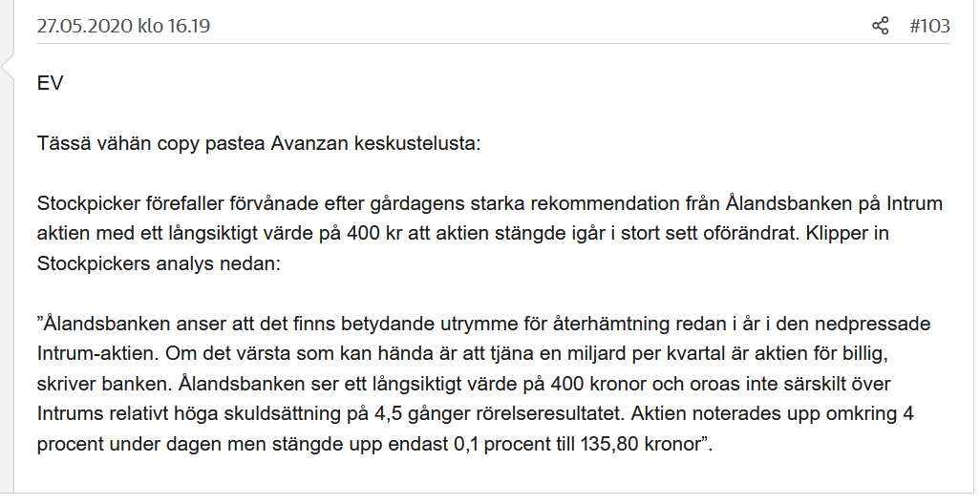The width and height of the screenshot is (980, 504).
Task: Click the word "Stockpicker" starting the first paragraph
Action: coord(86,203)
